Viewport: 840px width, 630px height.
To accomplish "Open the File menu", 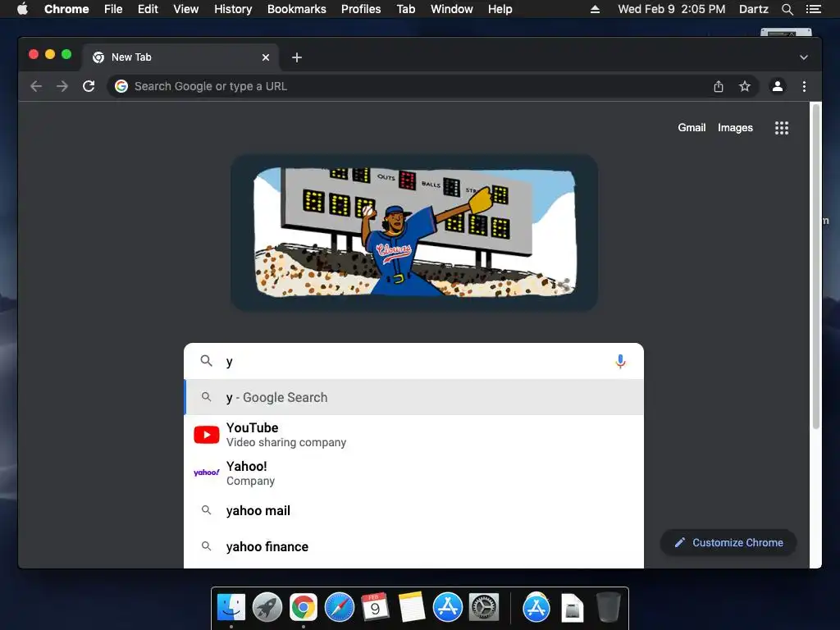I will 113,9.
